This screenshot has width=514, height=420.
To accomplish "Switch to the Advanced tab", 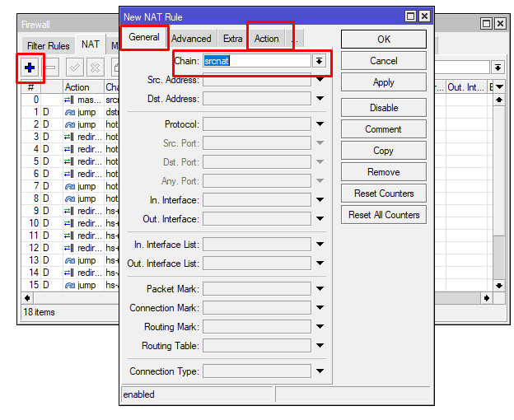I will (191, 39).
